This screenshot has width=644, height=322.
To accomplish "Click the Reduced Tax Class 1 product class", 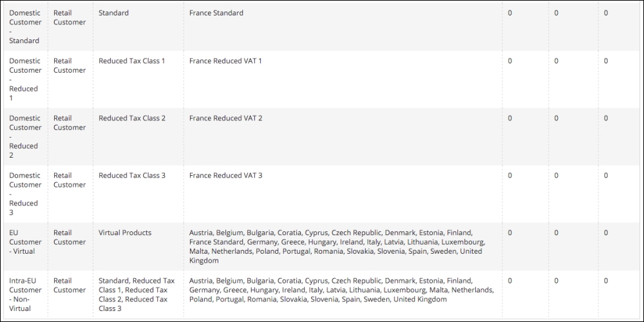I will 132,61.
